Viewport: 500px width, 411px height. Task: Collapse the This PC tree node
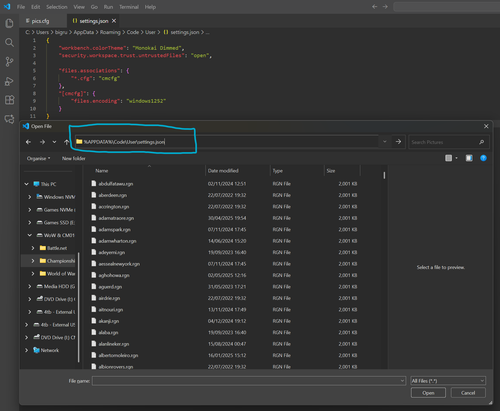pos(26,184)
